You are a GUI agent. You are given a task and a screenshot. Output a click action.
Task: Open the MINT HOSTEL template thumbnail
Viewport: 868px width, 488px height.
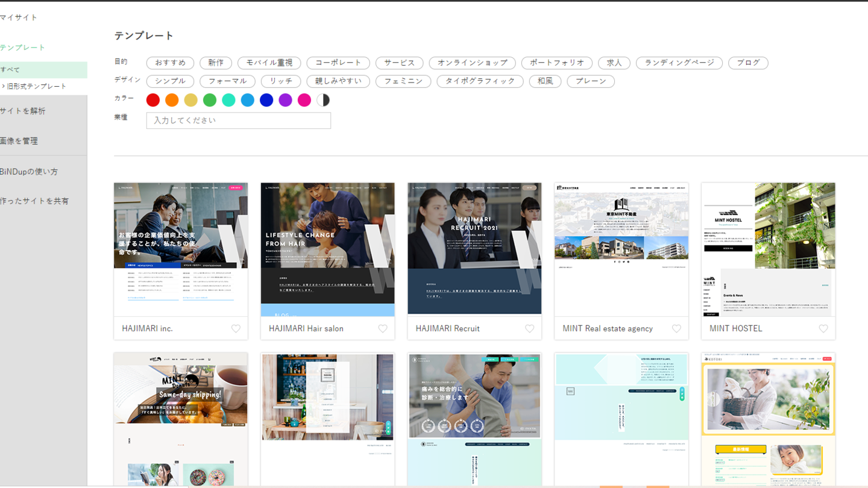(x=768, y=249)
